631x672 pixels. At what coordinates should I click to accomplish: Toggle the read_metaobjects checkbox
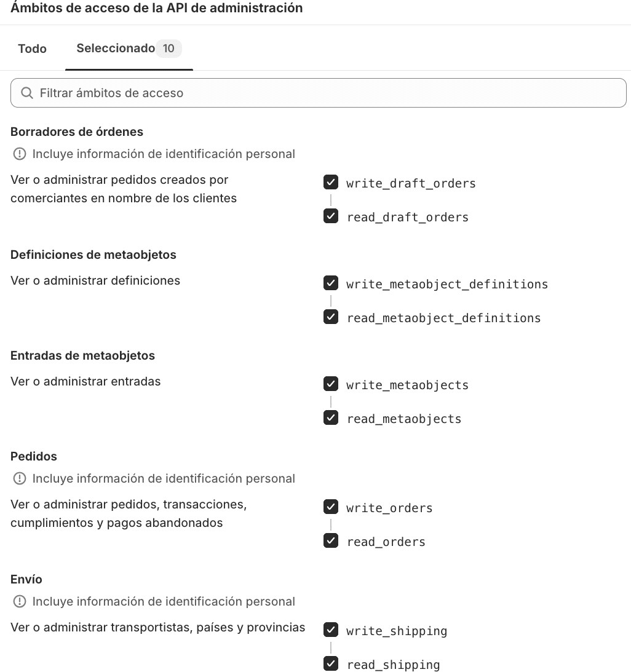pyautogui.click(x=331, y=417)
